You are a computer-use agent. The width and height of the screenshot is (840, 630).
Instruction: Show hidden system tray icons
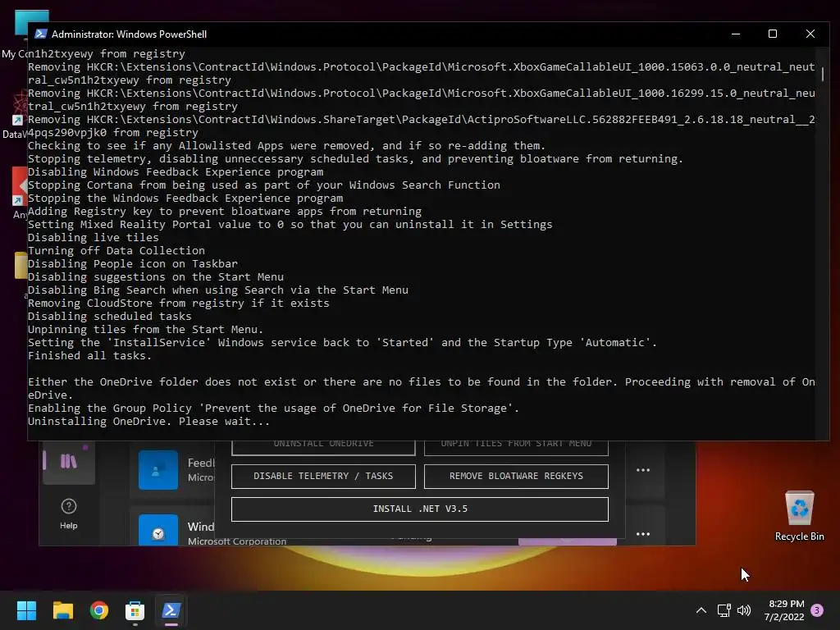tap(701, 610)
